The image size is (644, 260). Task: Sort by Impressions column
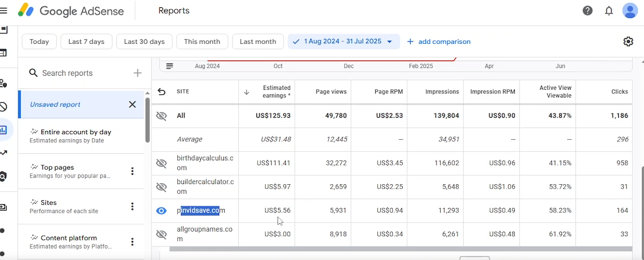442,92
